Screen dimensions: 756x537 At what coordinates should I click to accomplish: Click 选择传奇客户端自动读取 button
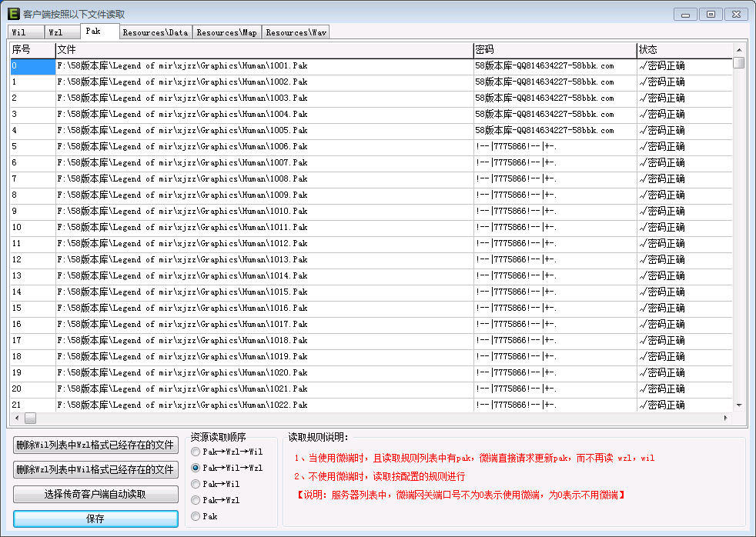click(x=95, y=495)
